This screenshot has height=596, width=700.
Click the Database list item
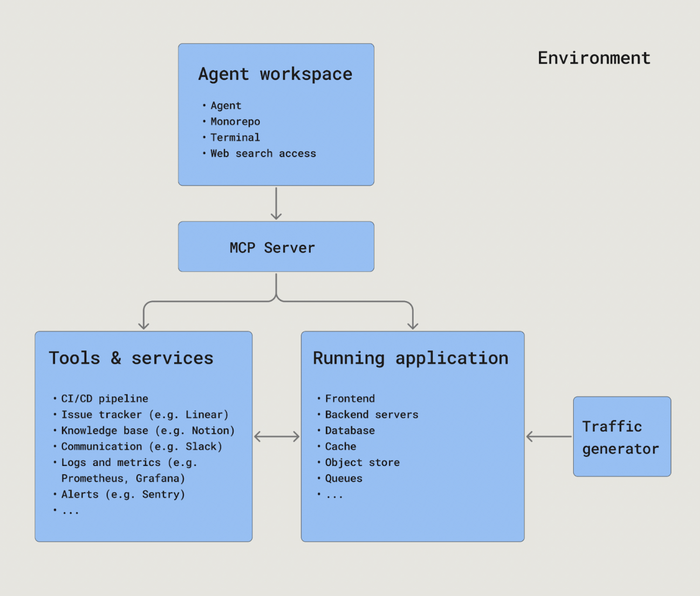[349, 430]
